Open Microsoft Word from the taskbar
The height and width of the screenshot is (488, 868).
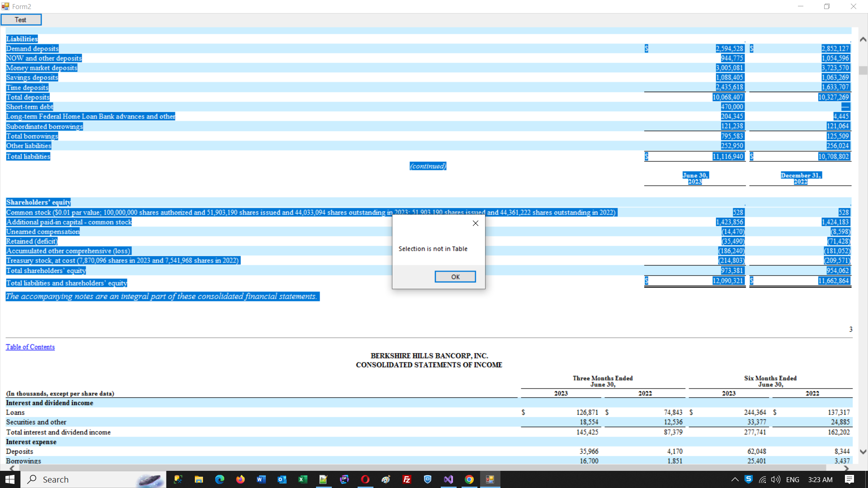(261, 479)
